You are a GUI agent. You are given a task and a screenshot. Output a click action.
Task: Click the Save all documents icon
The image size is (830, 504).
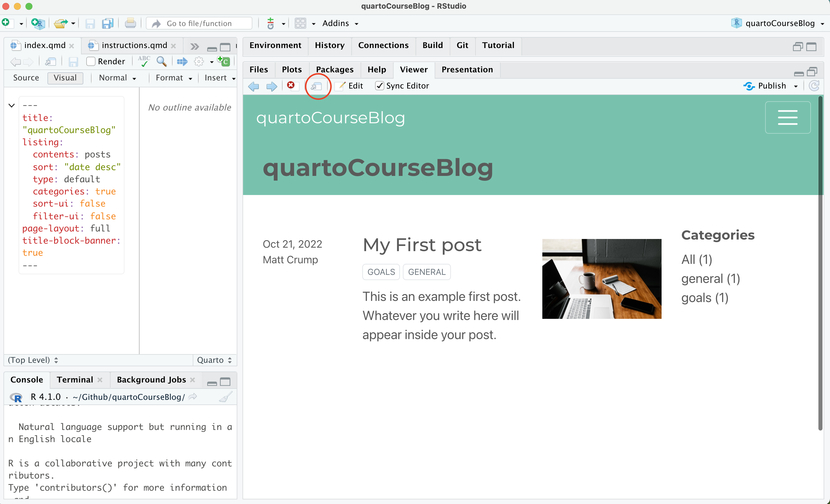click(108, 23)
